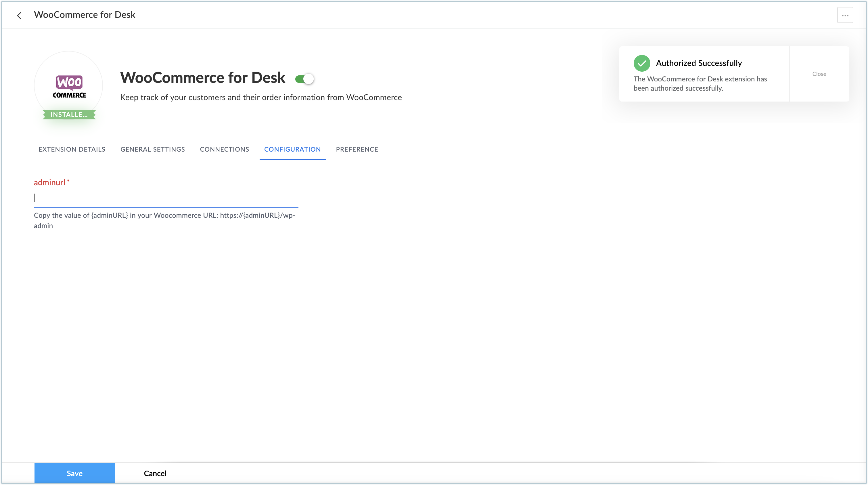The height and width of the screenshot is (485, 868).
Task: Focus the adminurl input field
Action: click(166, 198)
